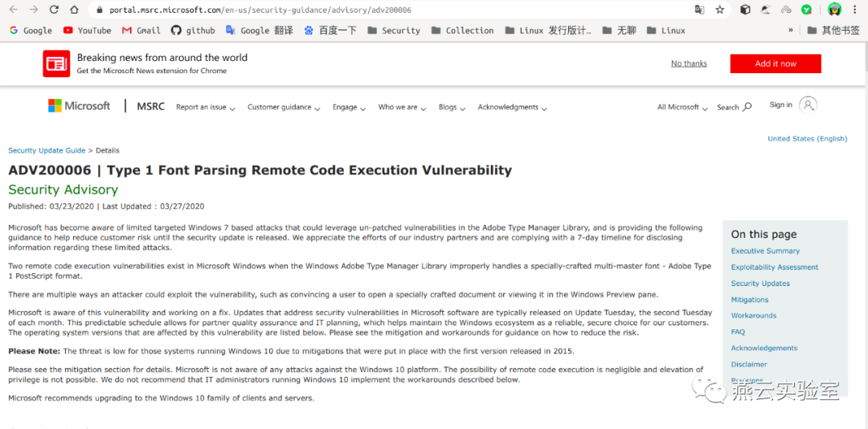The image size is (868, 429).
Task: Click the Microsoft logo
Action: click(79, 106)
